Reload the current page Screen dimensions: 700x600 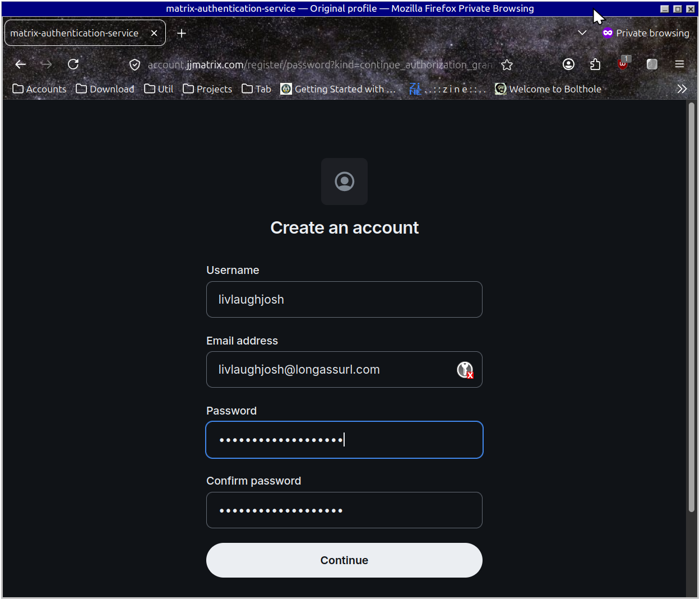point(73,64)
